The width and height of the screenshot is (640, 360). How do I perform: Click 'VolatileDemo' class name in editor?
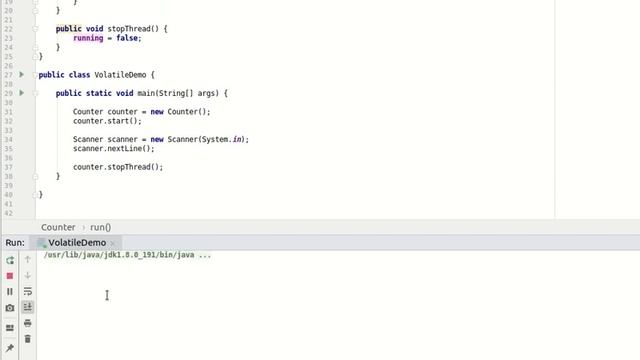[120, 75]
